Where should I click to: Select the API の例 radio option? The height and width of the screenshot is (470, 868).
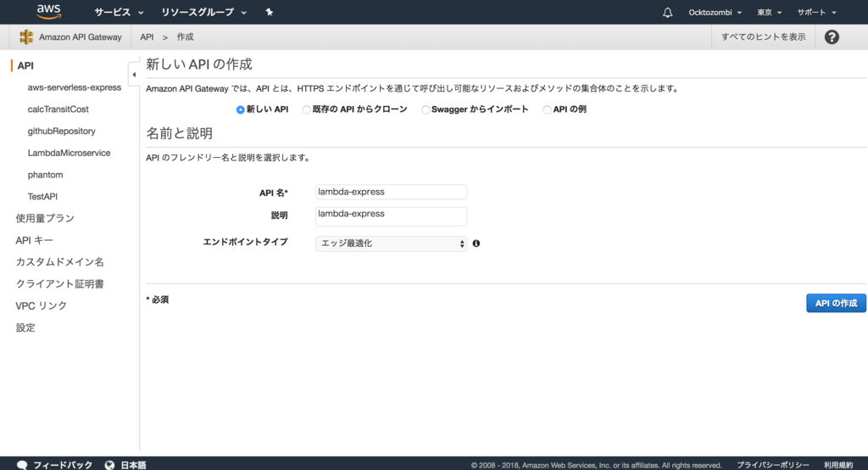click(x=547, y=109)
